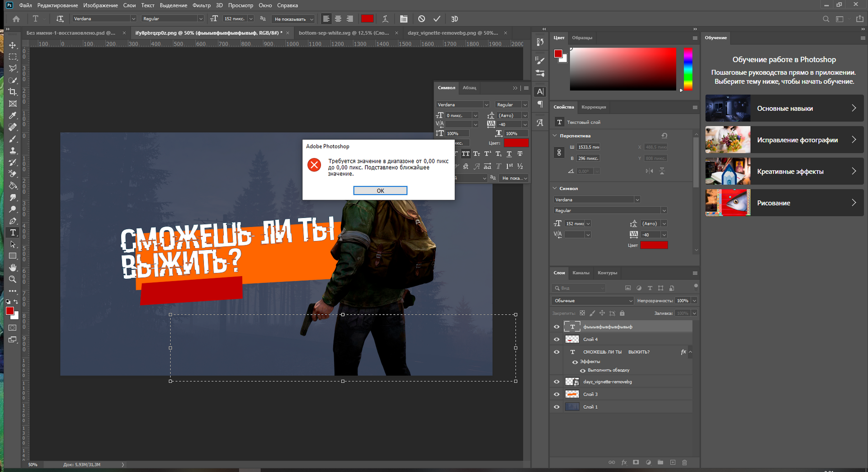This screenshot has height=472, width=868.
Task: Click width field 1533,5 in Properties
Action: pyautogui.click(x=588, y=147)
